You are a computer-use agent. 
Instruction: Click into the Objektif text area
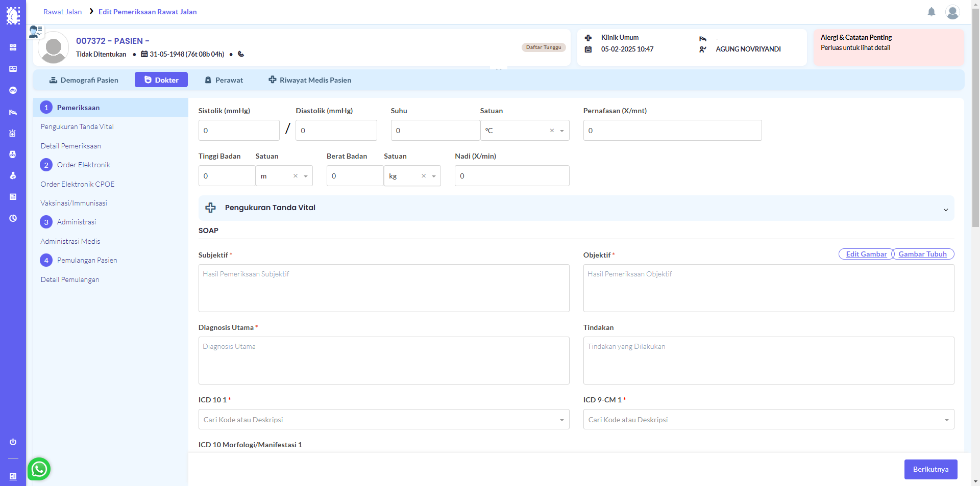tap(769, 288)
